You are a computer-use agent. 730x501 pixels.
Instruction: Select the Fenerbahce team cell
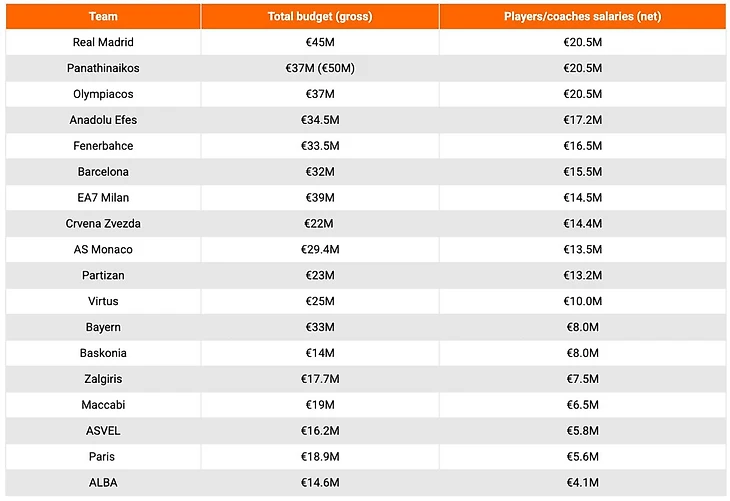pyautogui.click(x=103, y=146)
